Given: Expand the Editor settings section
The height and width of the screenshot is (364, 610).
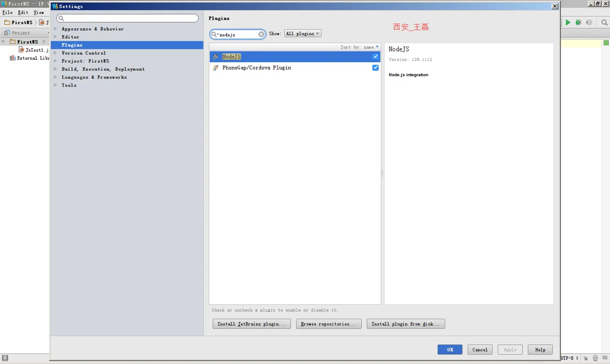Looking at the screenshot, I should pos(55,37).
